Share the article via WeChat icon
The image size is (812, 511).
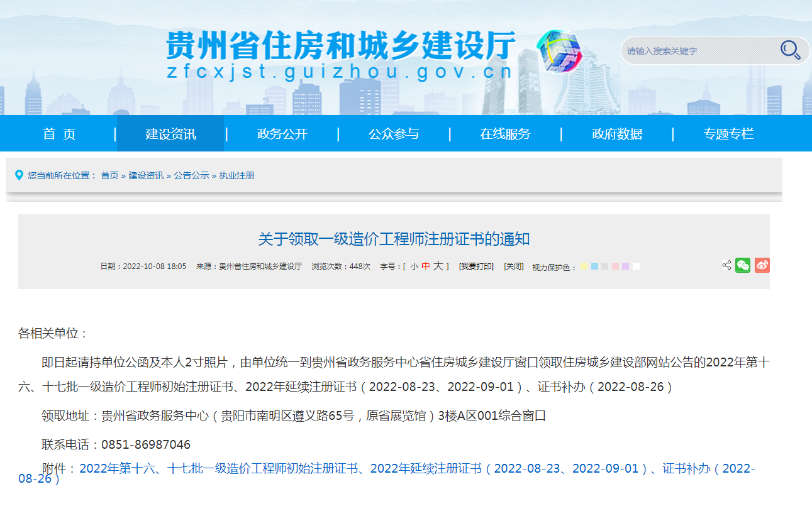coord(743,265)
